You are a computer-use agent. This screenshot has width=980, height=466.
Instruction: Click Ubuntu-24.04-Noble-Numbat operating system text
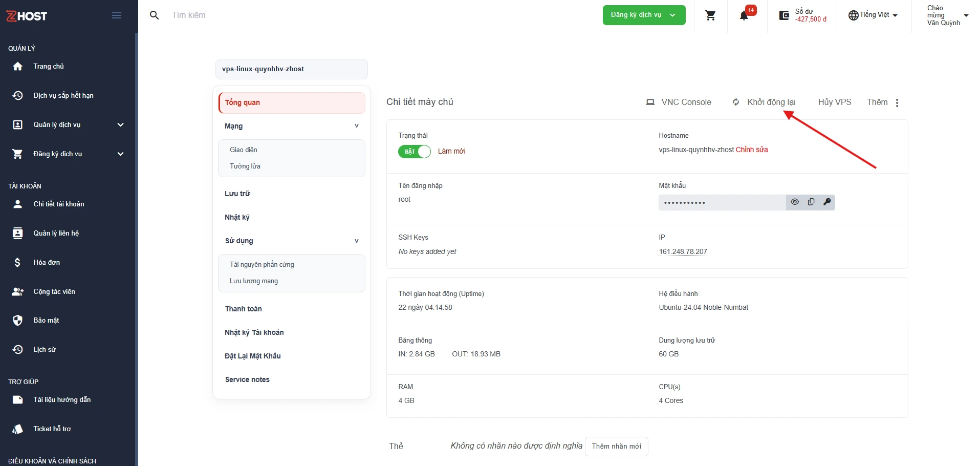pos(704,307)
